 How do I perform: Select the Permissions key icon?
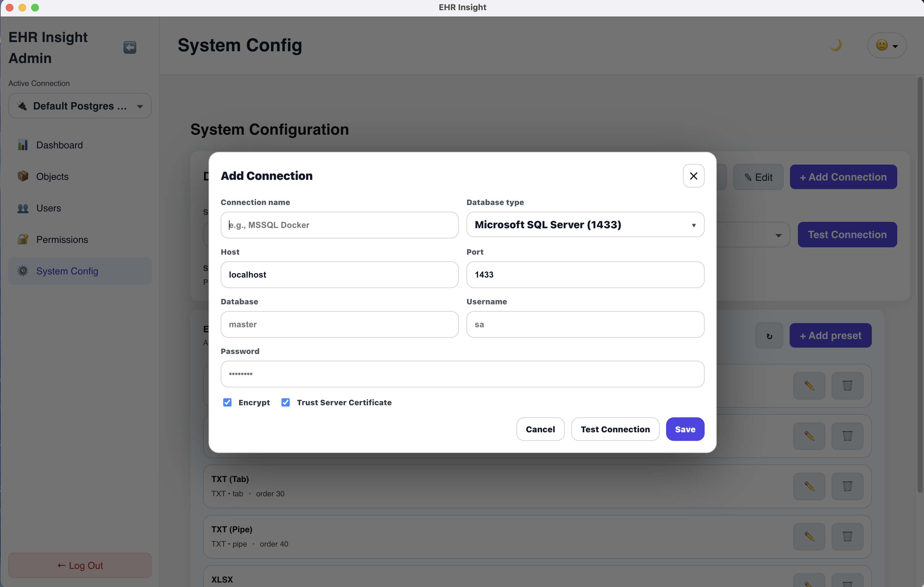point(23,239)
